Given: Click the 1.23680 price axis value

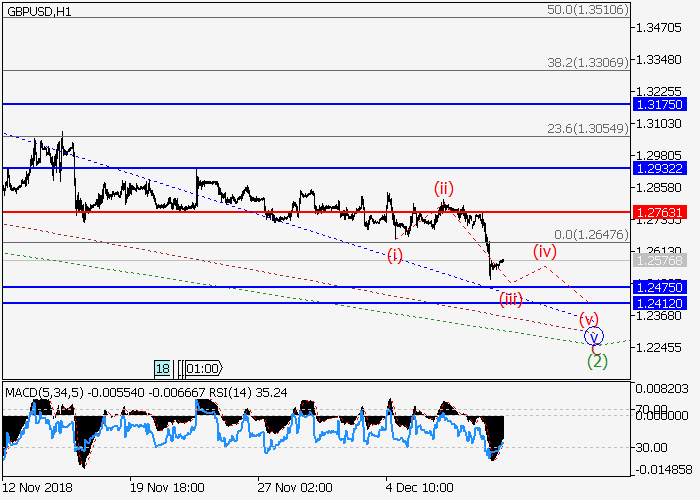Looking at the screenshot, I should coord(658,316).
